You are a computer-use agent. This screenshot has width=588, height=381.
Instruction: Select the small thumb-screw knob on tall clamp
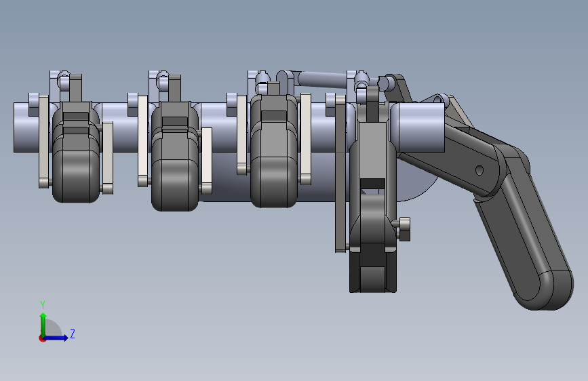coord(404,228)
